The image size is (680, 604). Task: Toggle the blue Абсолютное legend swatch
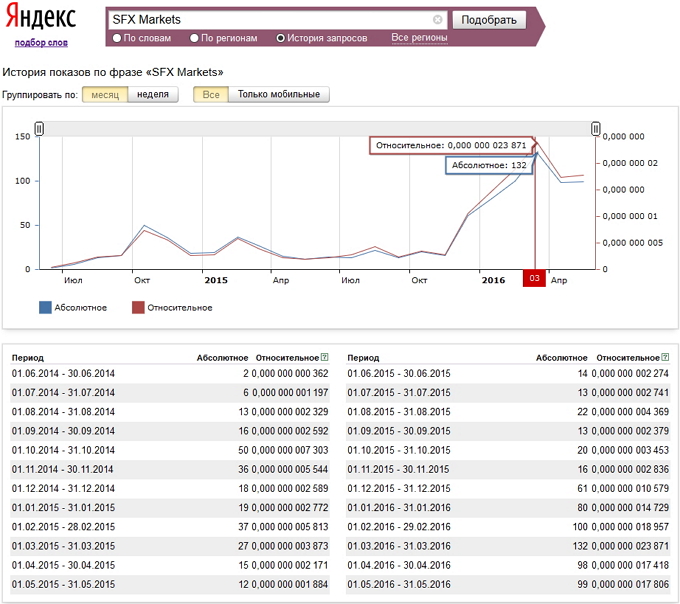tap(45, 307)
